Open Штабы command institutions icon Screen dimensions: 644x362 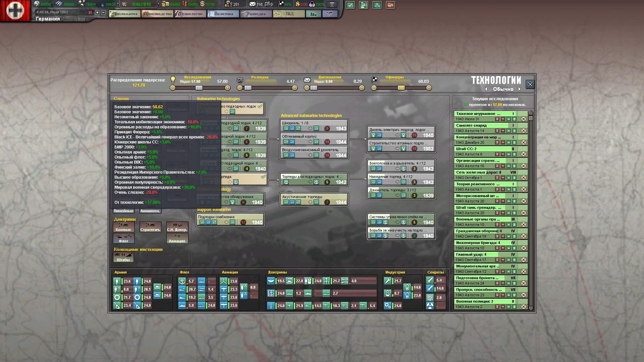point(123,257)
